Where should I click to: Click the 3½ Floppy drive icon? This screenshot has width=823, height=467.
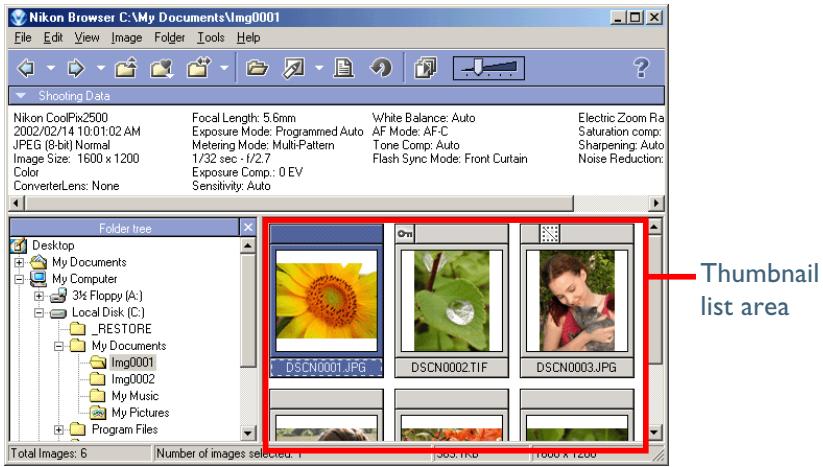[58, 295]
